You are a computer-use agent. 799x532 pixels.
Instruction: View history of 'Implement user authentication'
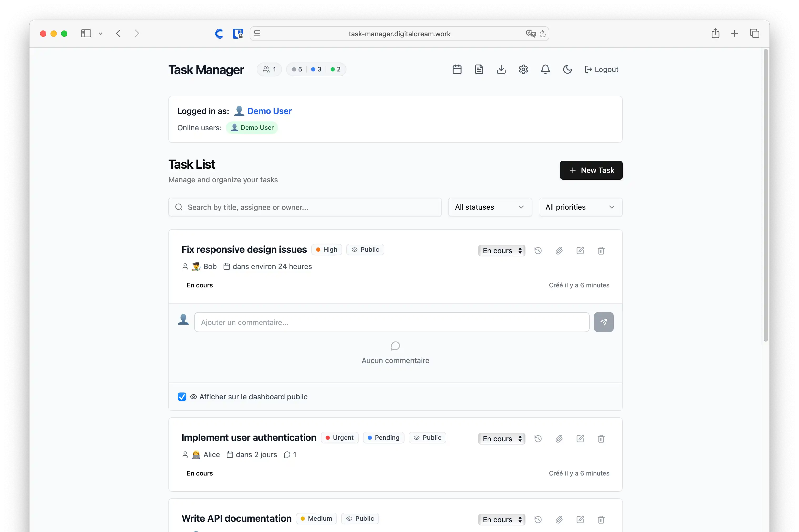click(538, 438)
